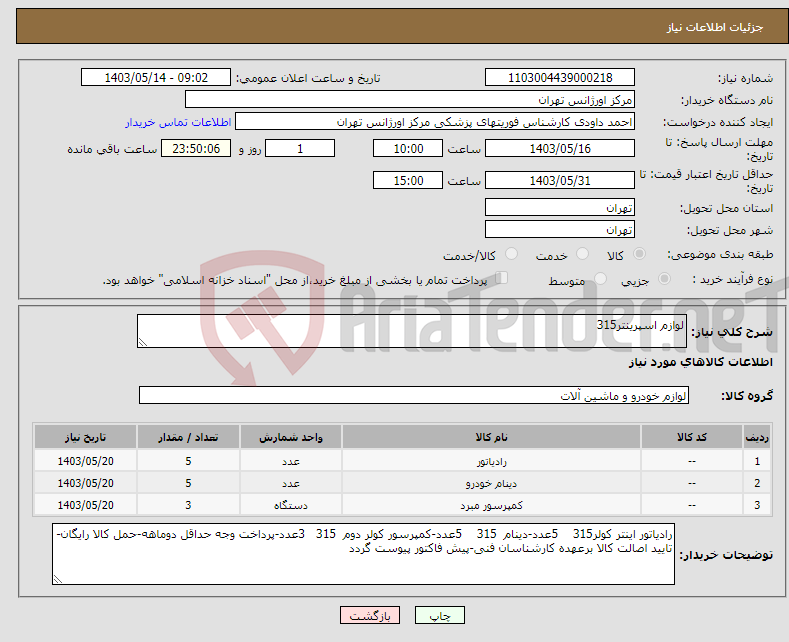Click the تاریخ نیاز column header

point(86,437)
